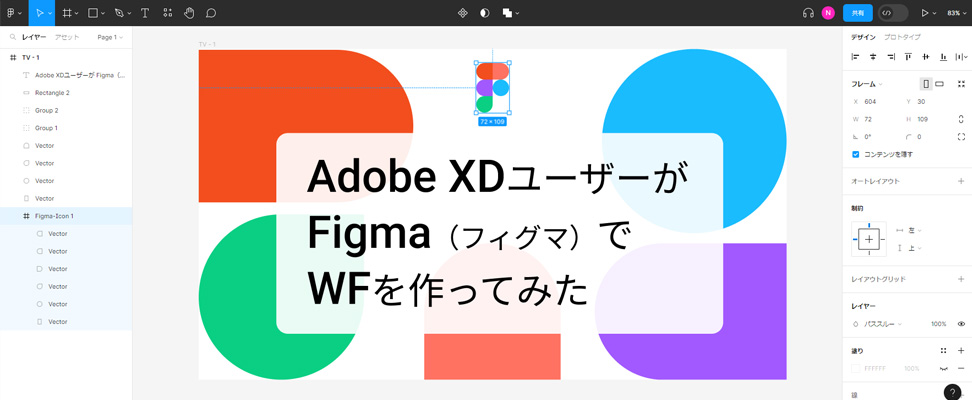
Task: Click the headphones audio icon
Action: point(808,12)
